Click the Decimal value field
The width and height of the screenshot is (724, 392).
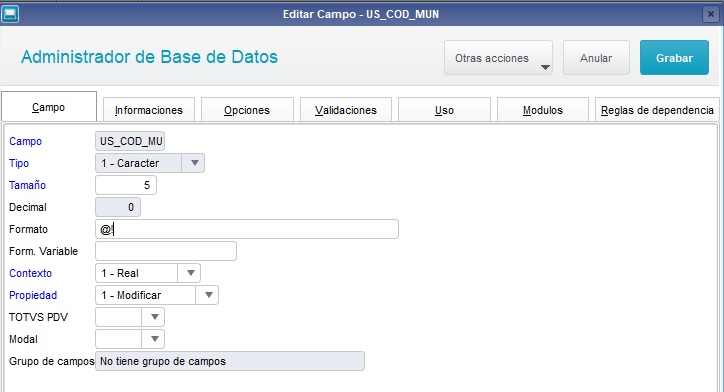[x=118, y=207]
